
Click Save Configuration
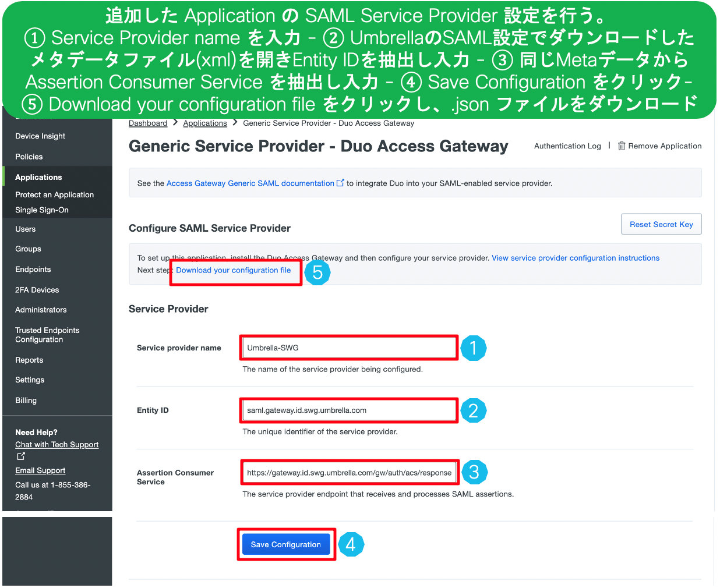(286, 544)
